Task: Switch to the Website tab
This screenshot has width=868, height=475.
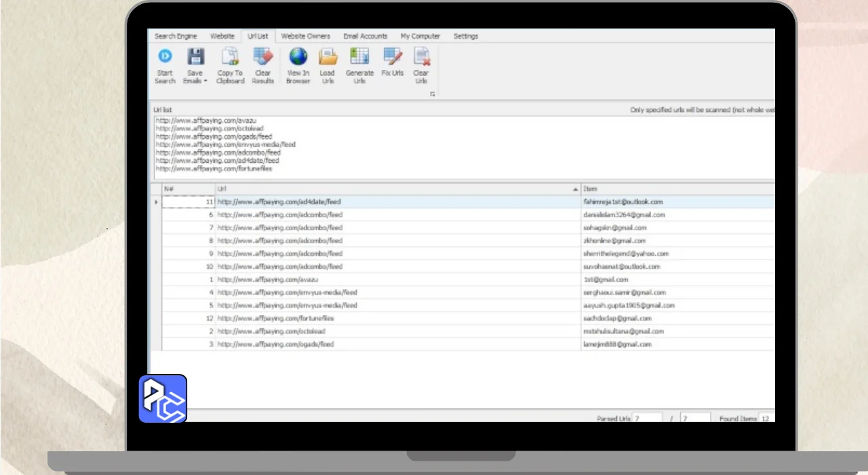Action: click(222, 36)
